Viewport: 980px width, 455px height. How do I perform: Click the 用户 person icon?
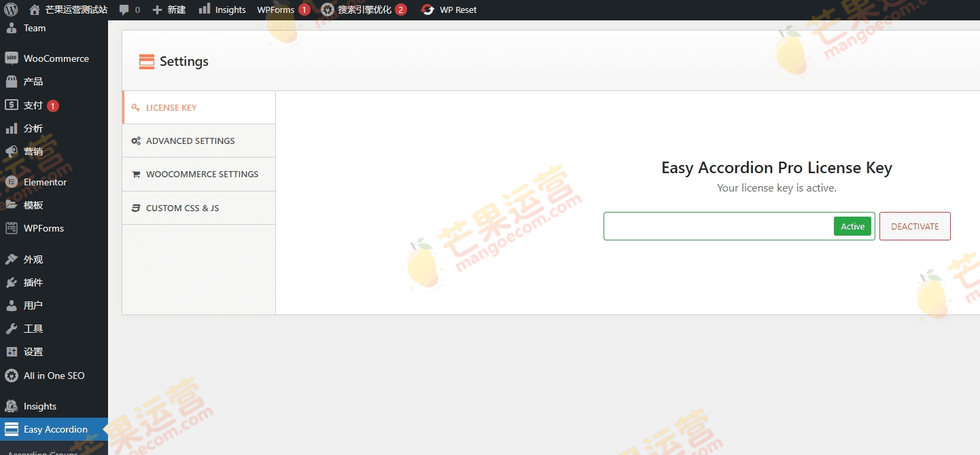(x=12, y=306)
